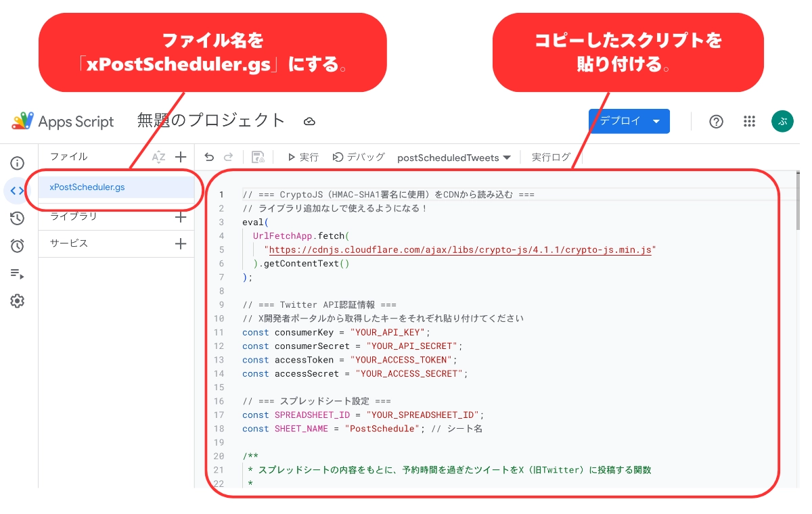Click the デプロイ deploy dropdown button

(x=629, y=121)
